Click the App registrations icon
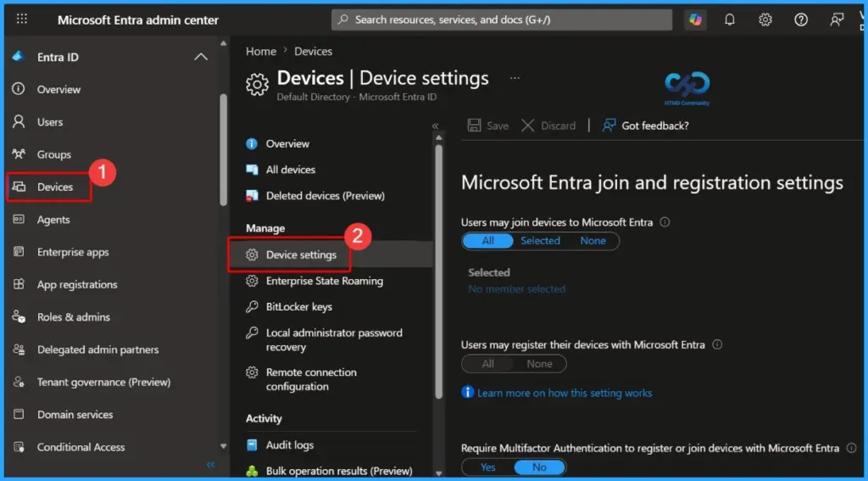The height and width of the screenshot is (481, 868). (x=19, y=284)
